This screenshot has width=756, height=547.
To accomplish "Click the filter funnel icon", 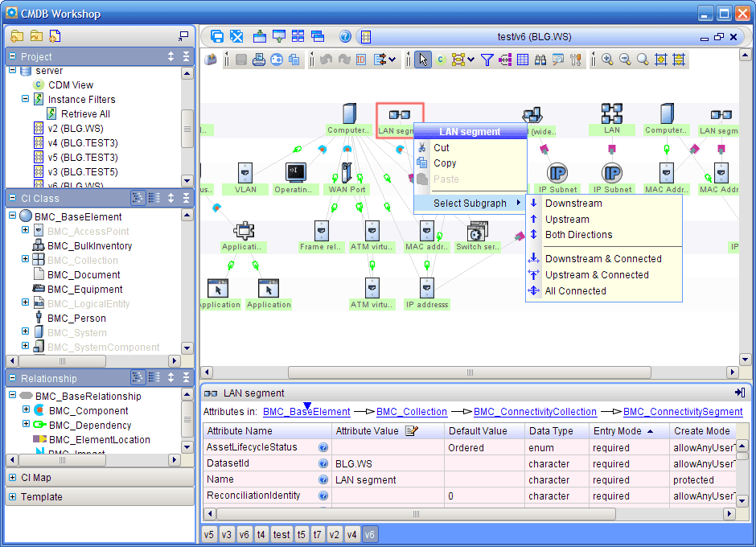I will (x=487, y=60).
